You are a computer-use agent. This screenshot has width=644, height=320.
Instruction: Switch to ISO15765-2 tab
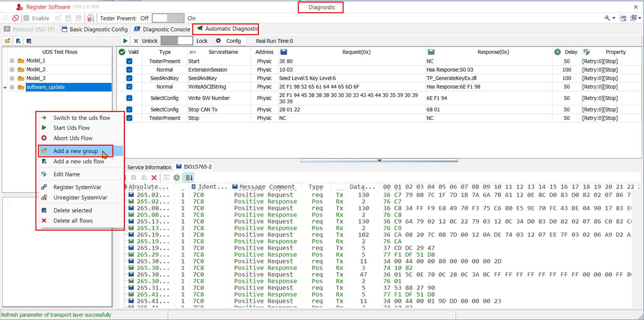point(194,167)
